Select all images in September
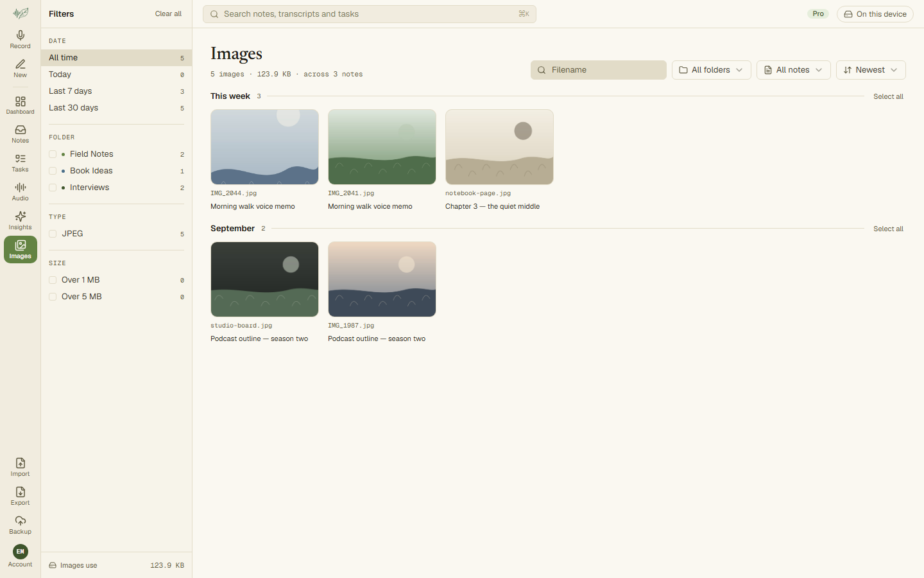The image size is (924, 578). 888,229
